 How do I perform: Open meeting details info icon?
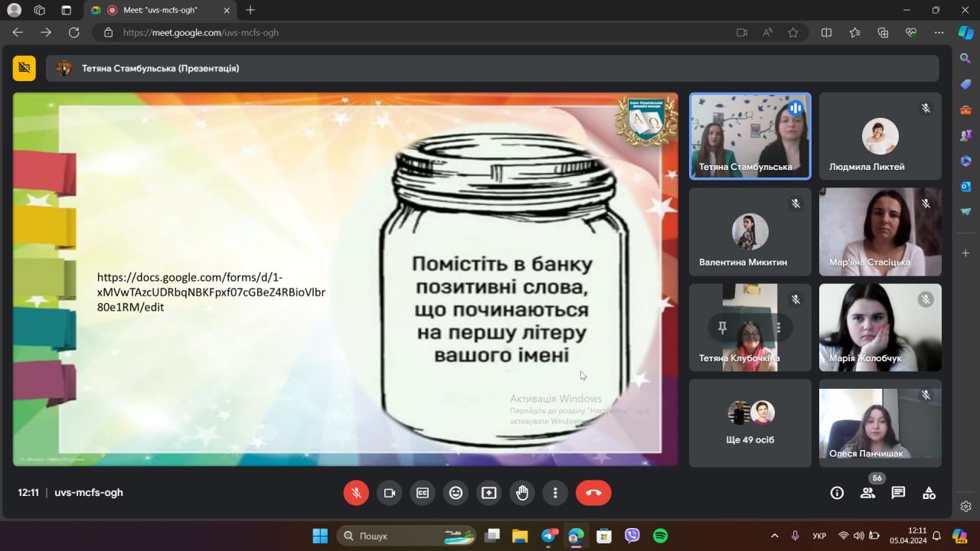(837, 493)
